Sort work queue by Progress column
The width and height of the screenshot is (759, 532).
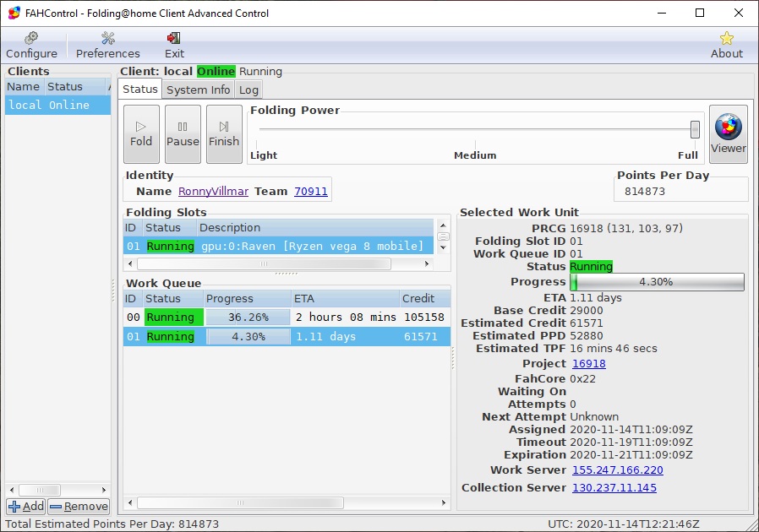click(x=248, y=299)
